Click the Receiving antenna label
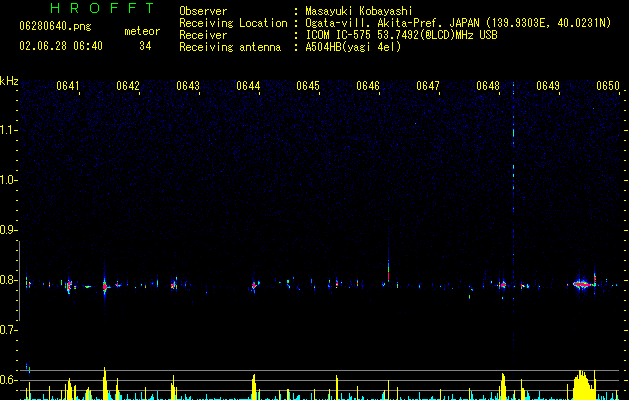629x400 pixels. tap(230, 47)
